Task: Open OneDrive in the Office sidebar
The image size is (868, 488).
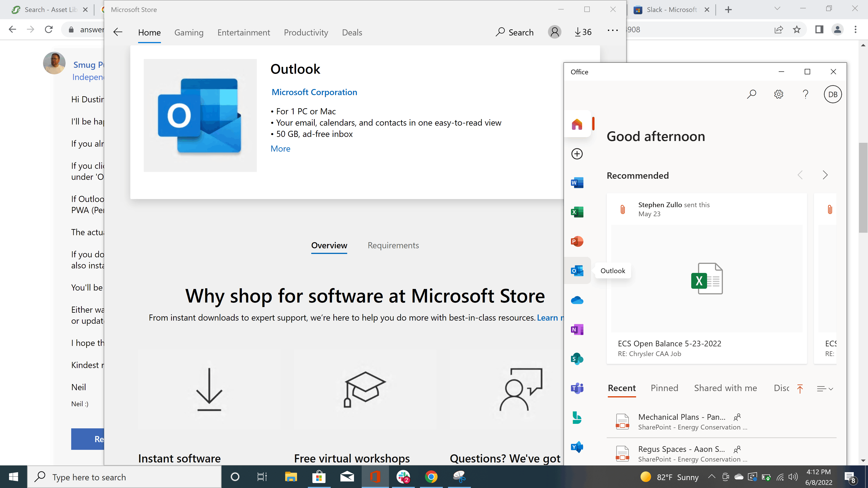Action: 577,300
